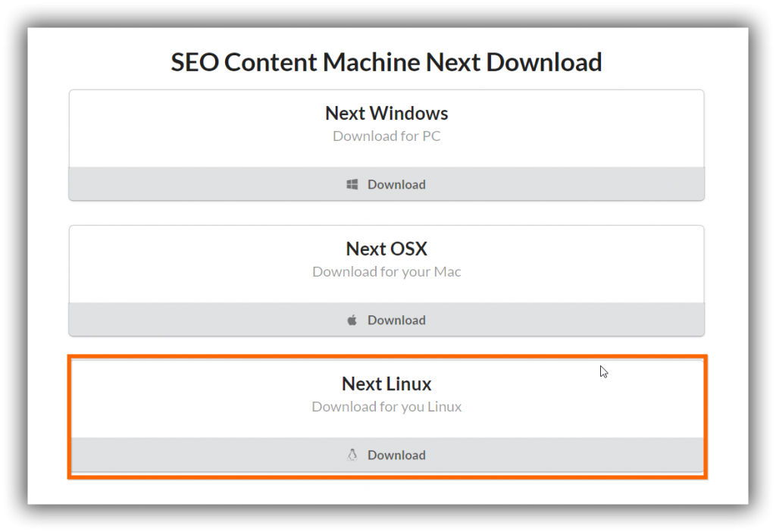Click the Linux penguin icon
776x532 pixels.
pyautogui.click(x=352, y=455)
